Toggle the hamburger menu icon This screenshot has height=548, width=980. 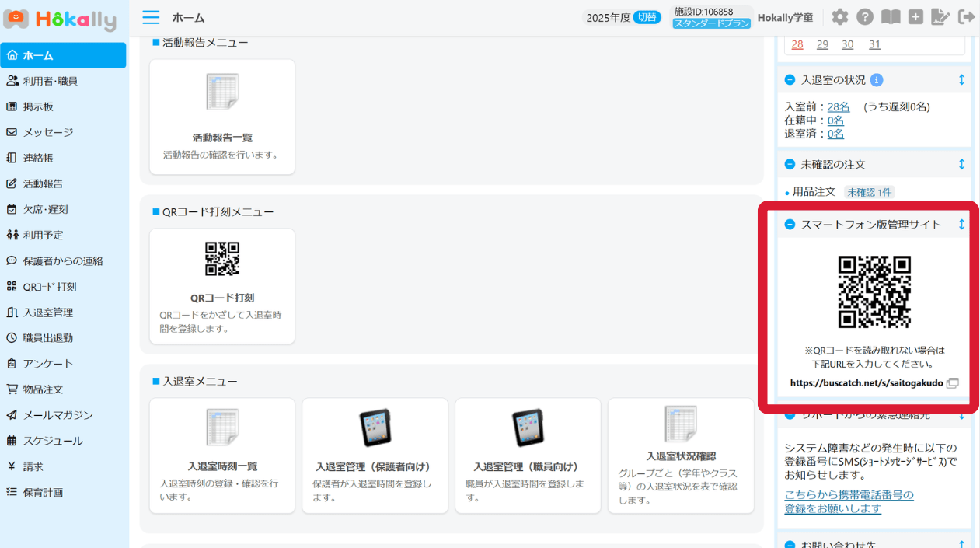[x=151, y=17]
